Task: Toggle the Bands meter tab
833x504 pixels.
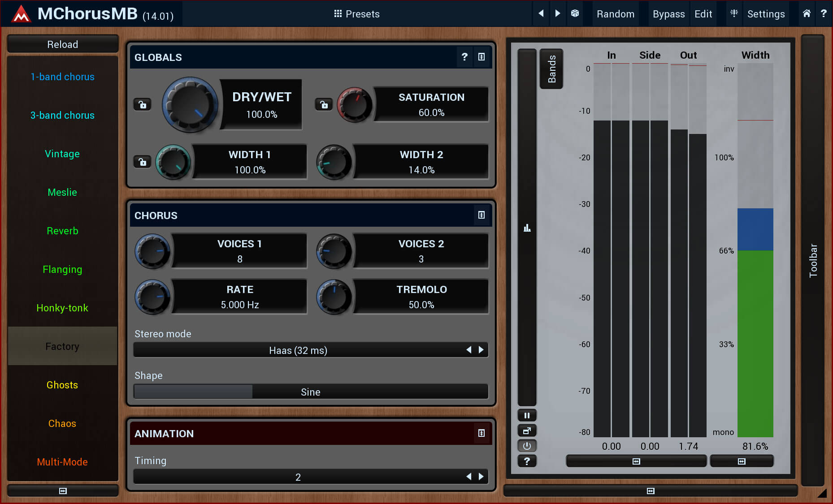Action: pos(551,69)
